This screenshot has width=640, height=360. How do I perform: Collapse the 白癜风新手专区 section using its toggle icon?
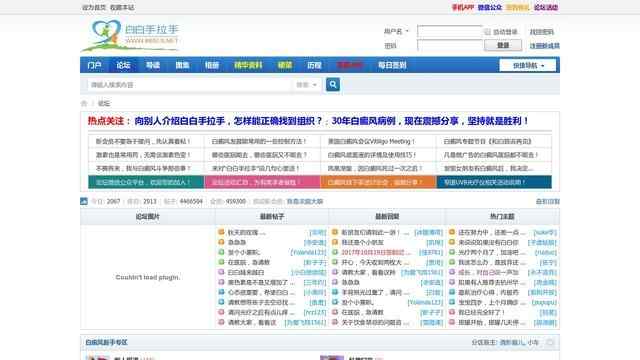(550, 342)
